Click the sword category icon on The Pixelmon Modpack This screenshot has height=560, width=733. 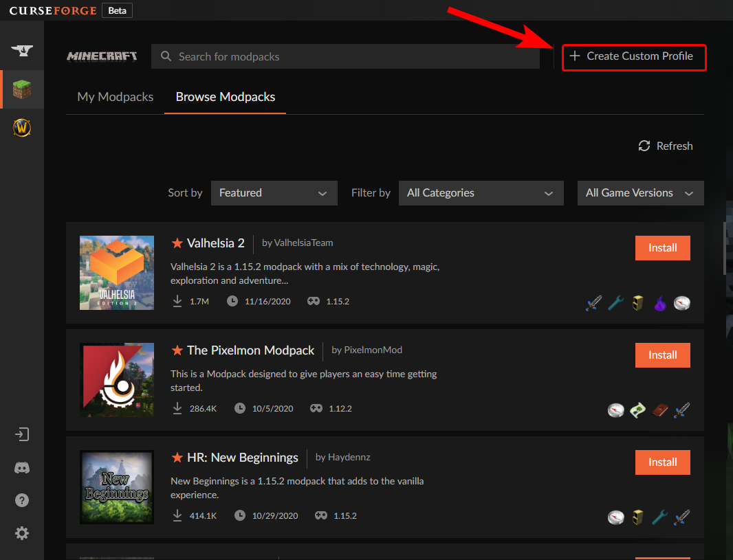pos(681,410)
